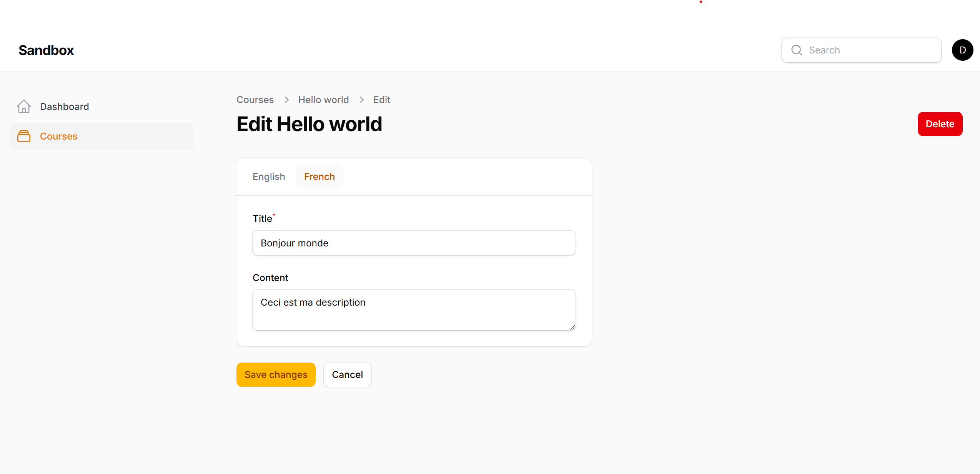This screenshot has height=474, width=980.
Task: Focus the Title input field
Action: (414, 243)
